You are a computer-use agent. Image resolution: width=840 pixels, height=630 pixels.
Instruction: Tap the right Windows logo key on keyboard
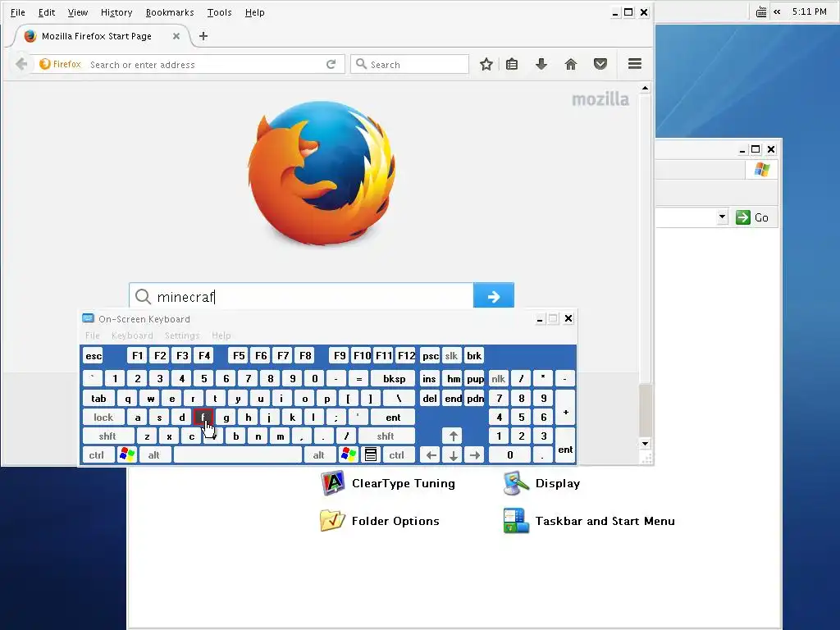(x=348, y=454)
